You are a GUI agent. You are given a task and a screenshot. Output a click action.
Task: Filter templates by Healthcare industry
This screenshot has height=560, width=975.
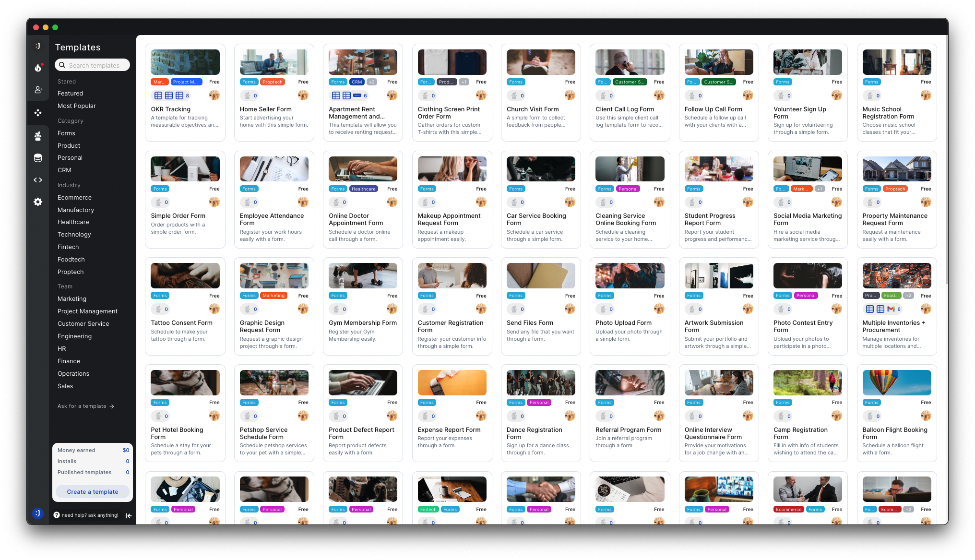coord(73,222)
